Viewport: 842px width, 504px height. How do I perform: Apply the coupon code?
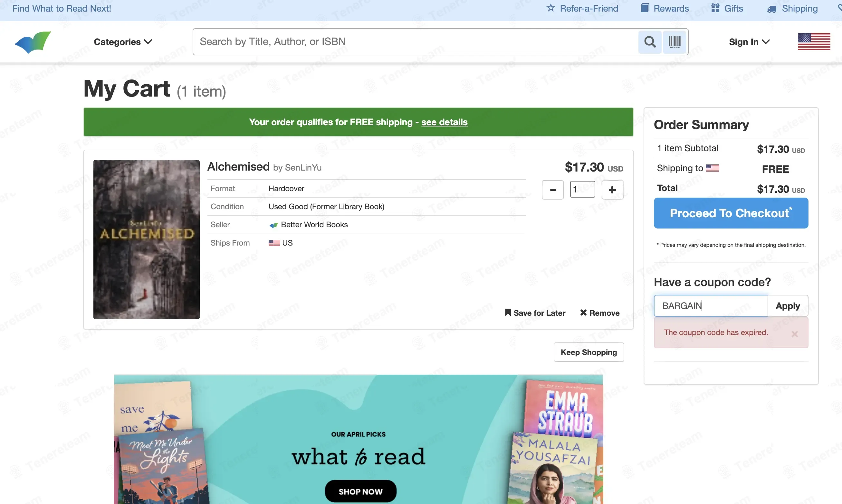[x=788, y=306]
